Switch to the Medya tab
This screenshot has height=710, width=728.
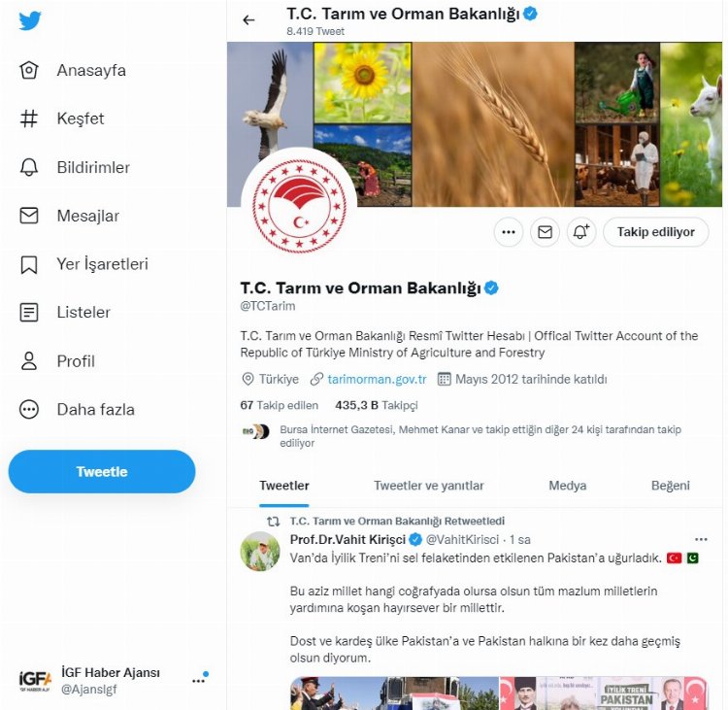point(568,486)
